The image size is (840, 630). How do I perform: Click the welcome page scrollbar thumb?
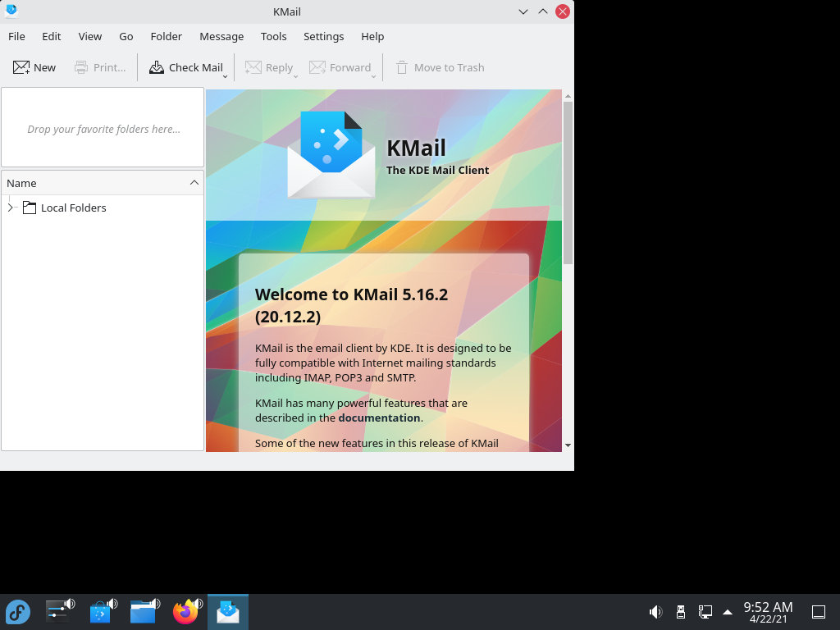coord(568,182)
